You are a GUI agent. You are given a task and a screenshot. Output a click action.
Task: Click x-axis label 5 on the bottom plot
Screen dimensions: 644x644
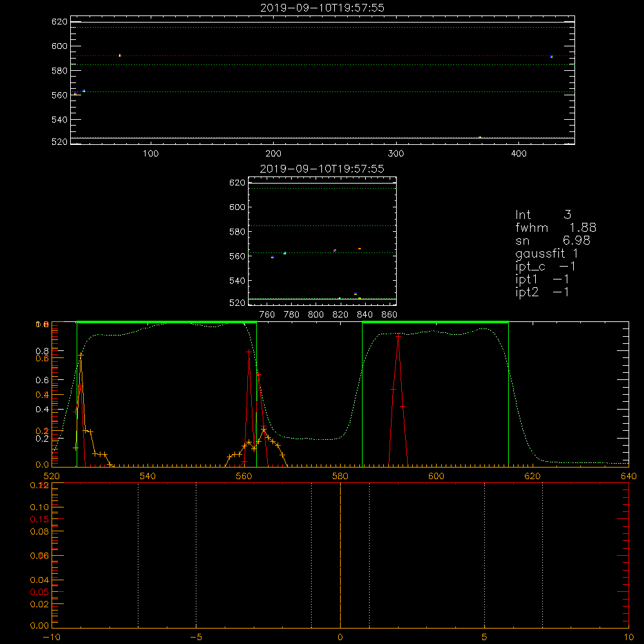(485, 637)
